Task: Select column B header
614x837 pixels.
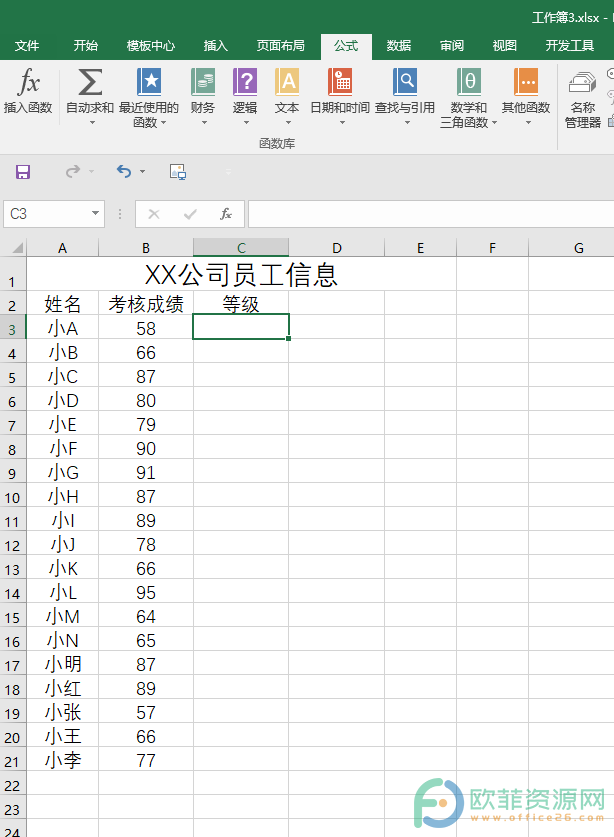Action: tap(146, 248)
